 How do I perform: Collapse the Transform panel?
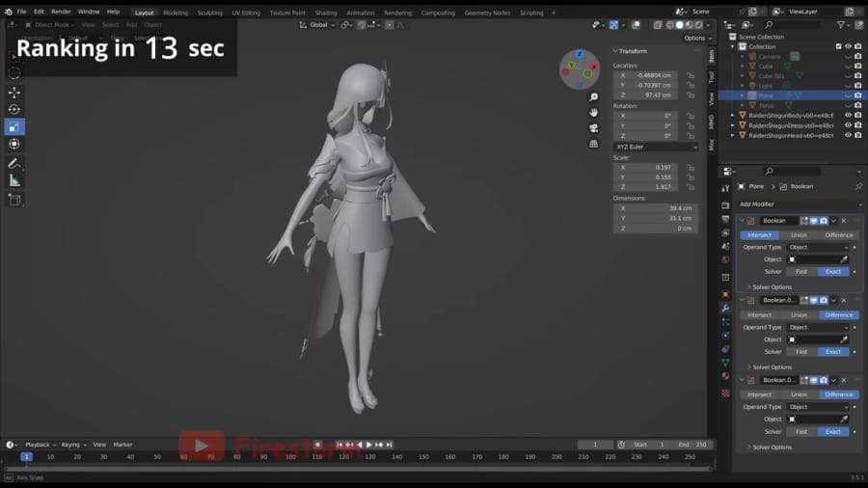tap(630, 51)
